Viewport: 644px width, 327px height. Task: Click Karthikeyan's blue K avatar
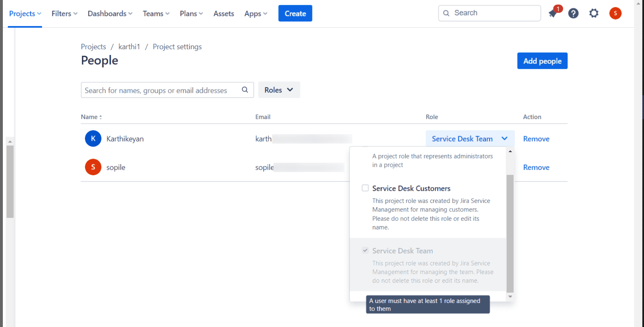[x=93, y=139]
